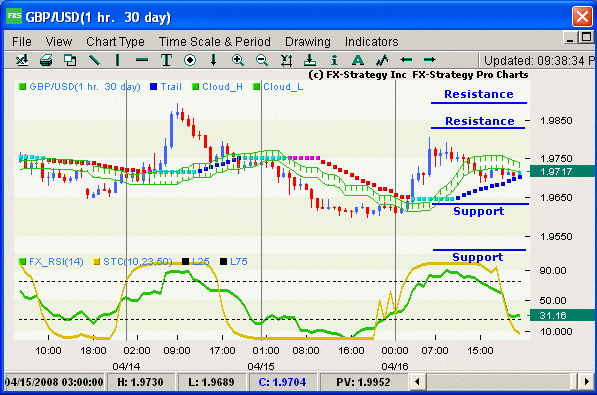Click the right arrow to shift chart forward
This screenshot has height=395, width=597.
point(430,60)
